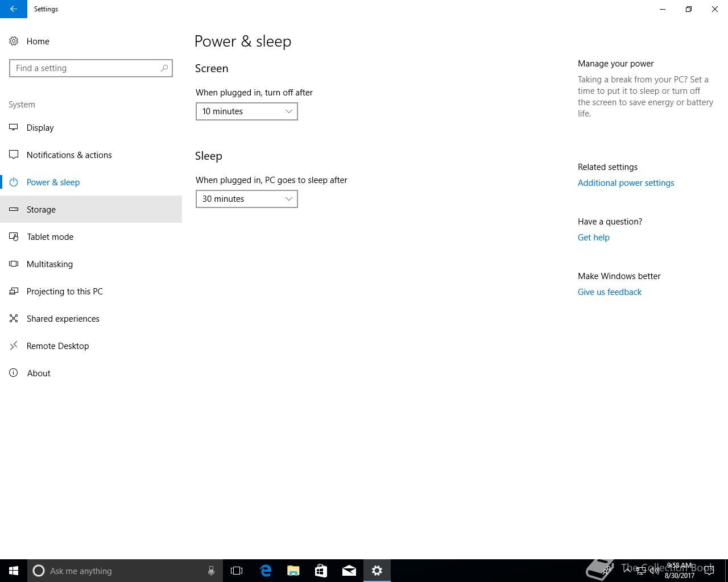This screenshot has height=582, width=728.
Task: Open the screen turn-off time dropdown
Action: [247, 111]
